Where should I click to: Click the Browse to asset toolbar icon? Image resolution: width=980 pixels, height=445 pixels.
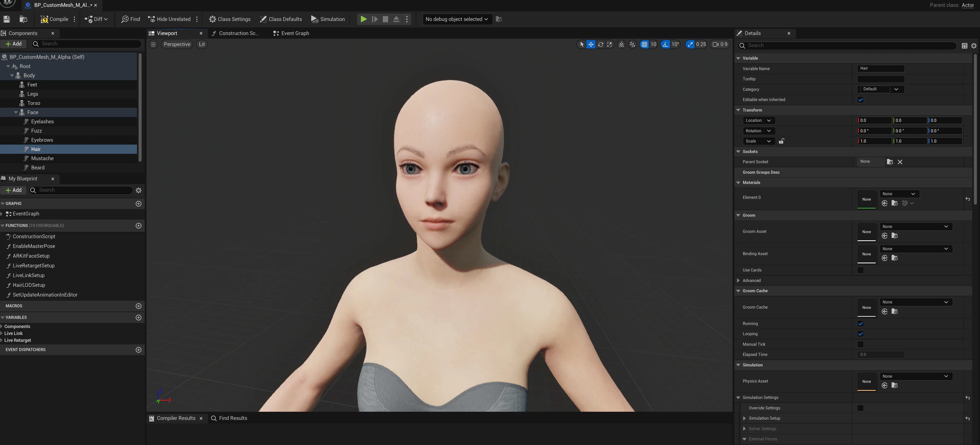pos(23,19)
